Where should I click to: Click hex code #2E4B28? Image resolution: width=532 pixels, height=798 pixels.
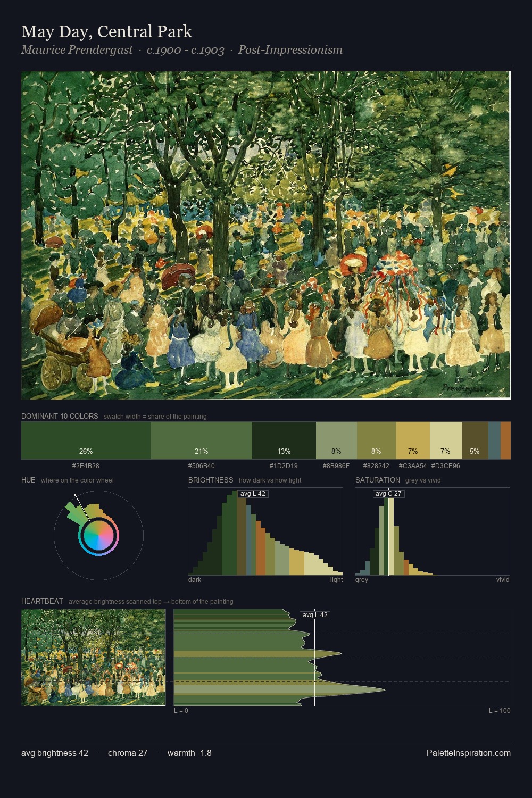coord(86,466)
